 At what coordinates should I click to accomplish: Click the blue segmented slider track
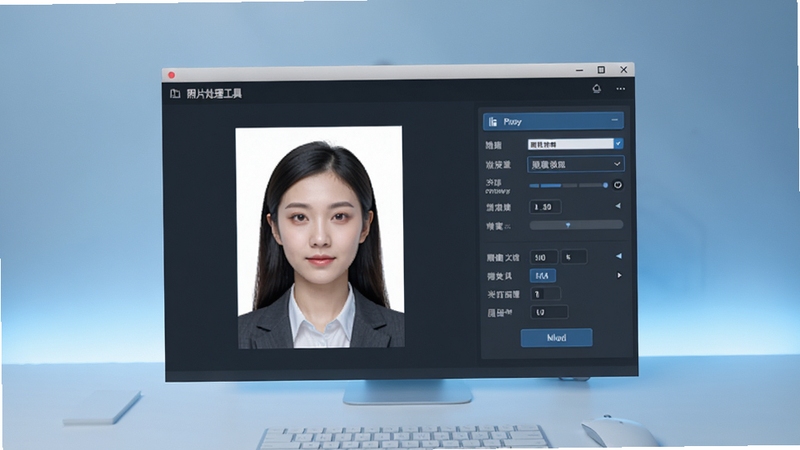click(568, 186)
